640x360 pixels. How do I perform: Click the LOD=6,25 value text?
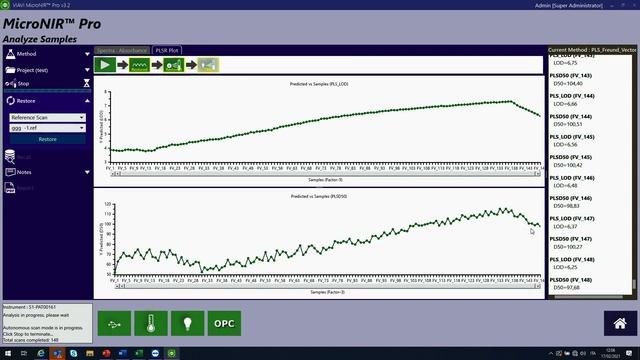tap(565, 267)
